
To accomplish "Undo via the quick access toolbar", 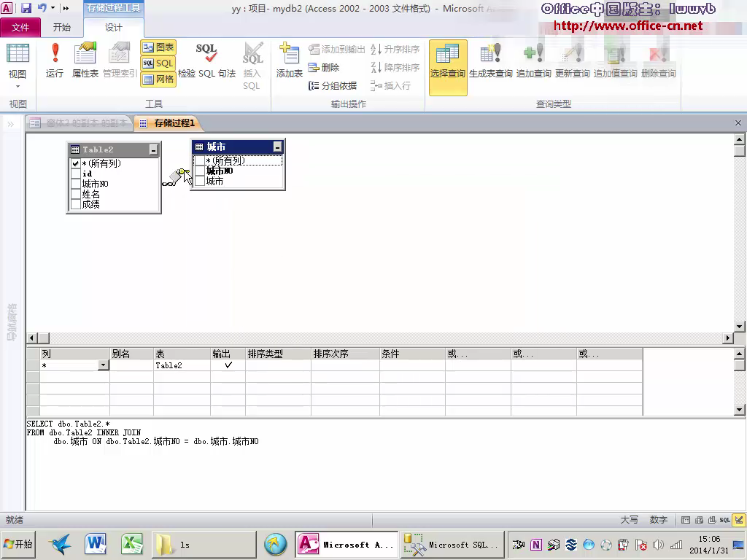I will click(42, 8).
